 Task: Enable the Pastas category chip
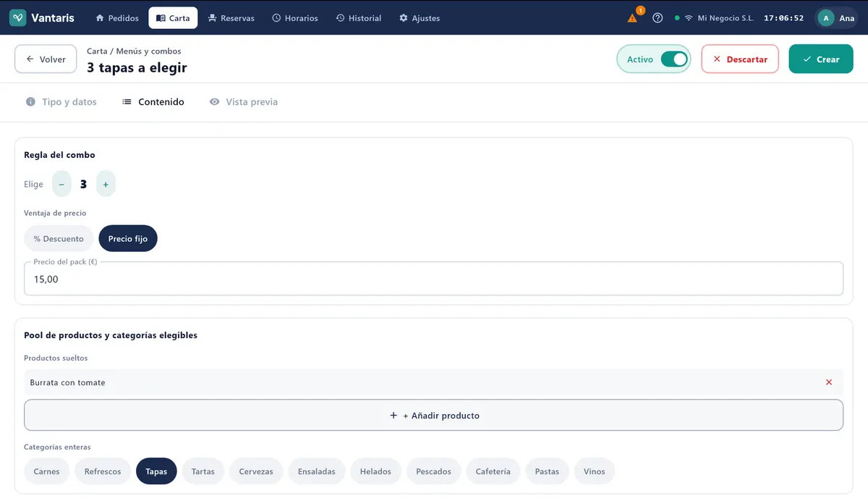(547, 471)
